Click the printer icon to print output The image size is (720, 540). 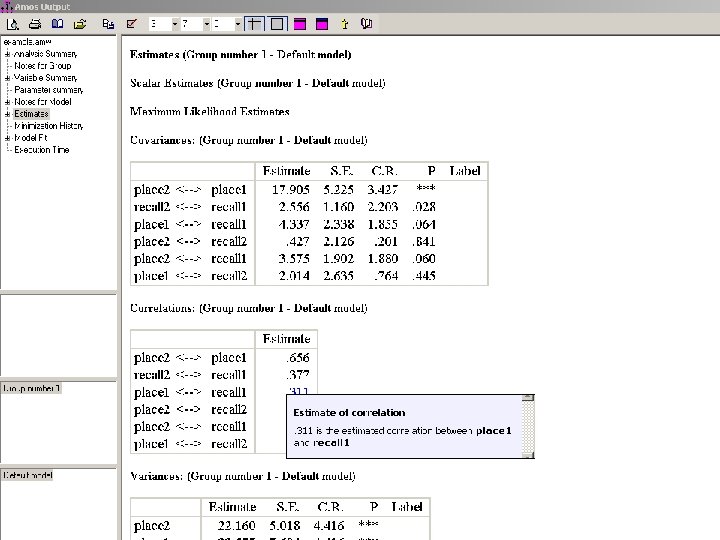35,24
